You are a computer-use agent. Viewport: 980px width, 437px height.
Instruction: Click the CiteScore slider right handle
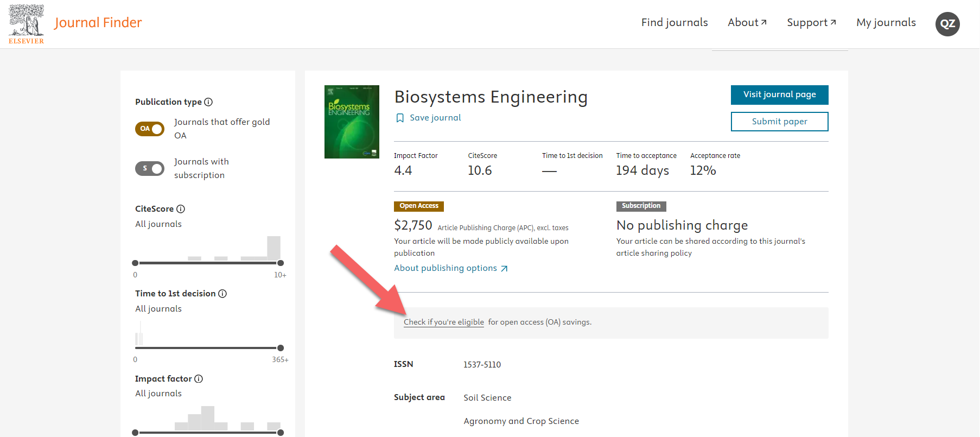tap(281, 263)
